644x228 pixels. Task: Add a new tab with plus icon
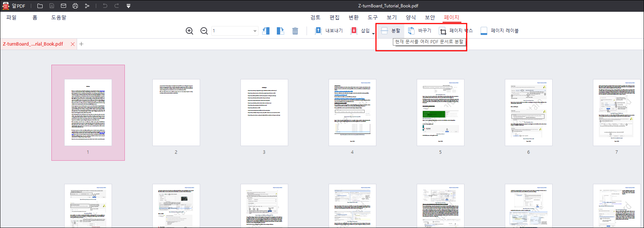82,44
